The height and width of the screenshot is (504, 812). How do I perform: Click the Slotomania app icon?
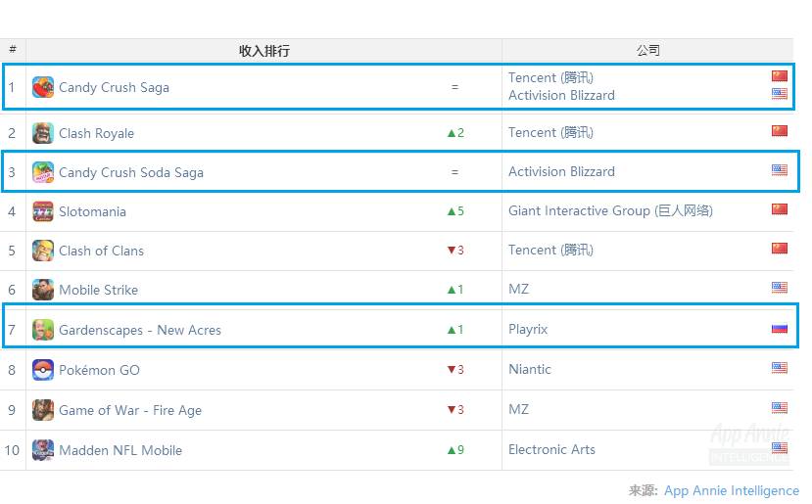point(43,211)
